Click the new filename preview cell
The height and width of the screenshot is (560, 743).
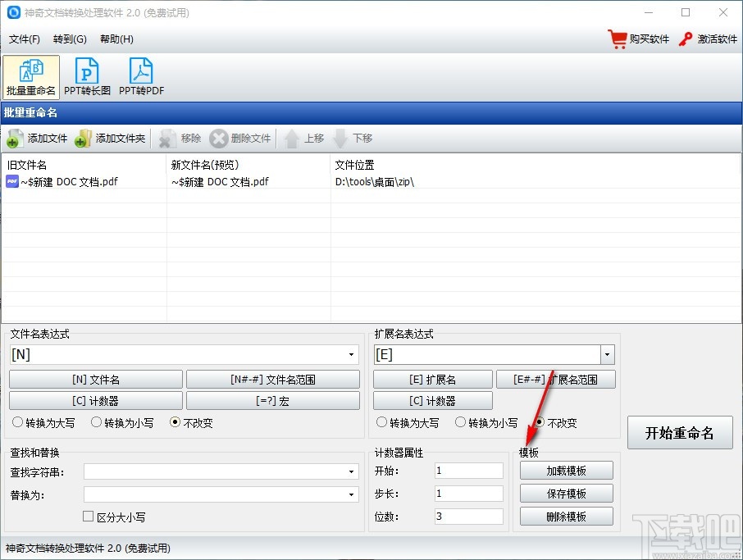point(220,181)
